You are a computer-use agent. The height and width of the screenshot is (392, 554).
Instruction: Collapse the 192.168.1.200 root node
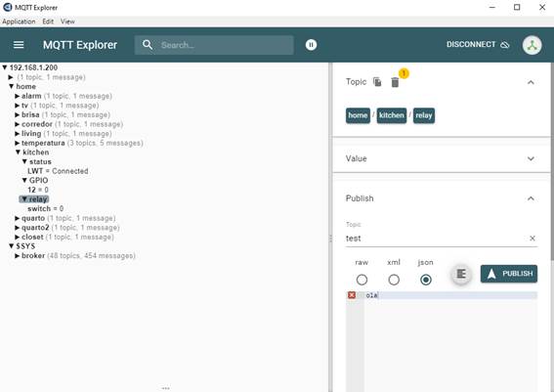5,67
